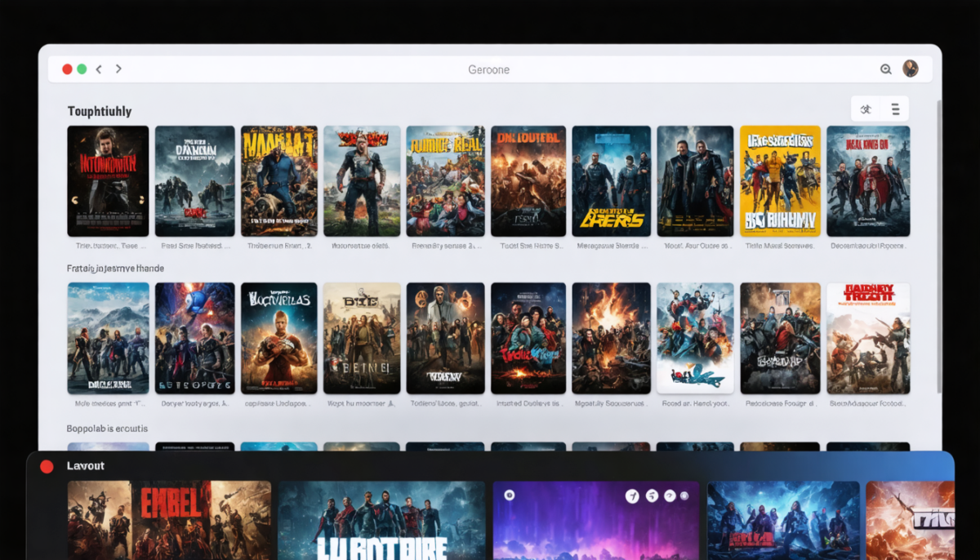Go back with the left arrow
This screenshot has width=980, height=560.
click(99, 69)
